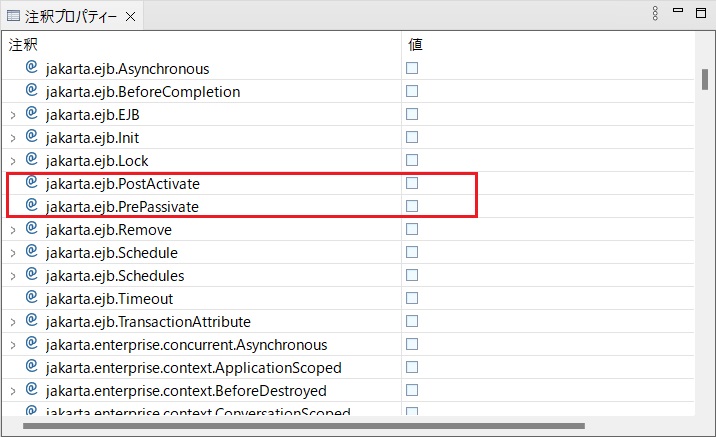Image resolution: width=716 pixels, height=437 pixels.
Task: Expand the jakarta.ejb.EJB annotation node
Action: [x=13, y=115]
